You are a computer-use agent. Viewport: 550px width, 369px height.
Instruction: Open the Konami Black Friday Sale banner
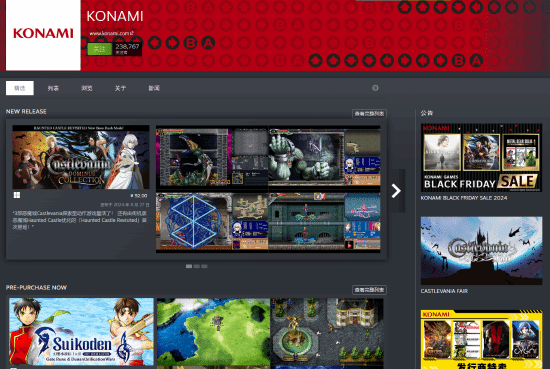click(481, 157)
